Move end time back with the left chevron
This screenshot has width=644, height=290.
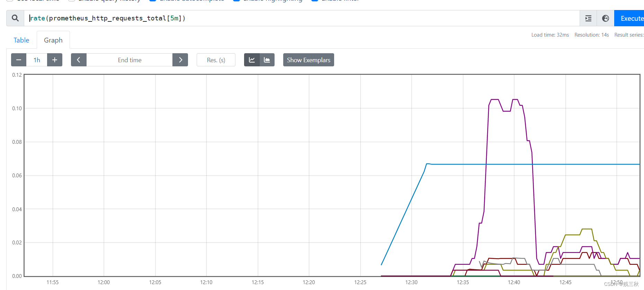[79, 60]
